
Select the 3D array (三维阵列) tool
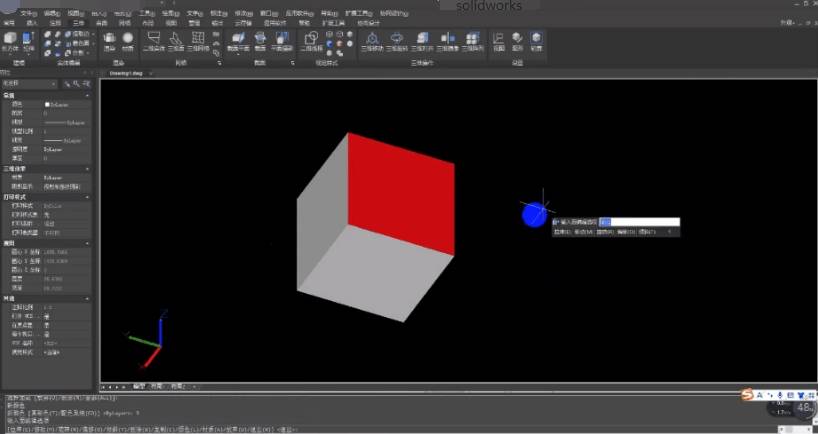(x=473, y=41)
